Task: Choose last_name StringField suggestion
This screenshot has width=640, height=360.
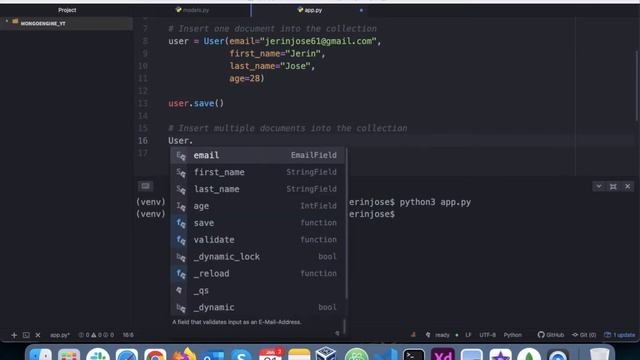Action: pos(258,189)
